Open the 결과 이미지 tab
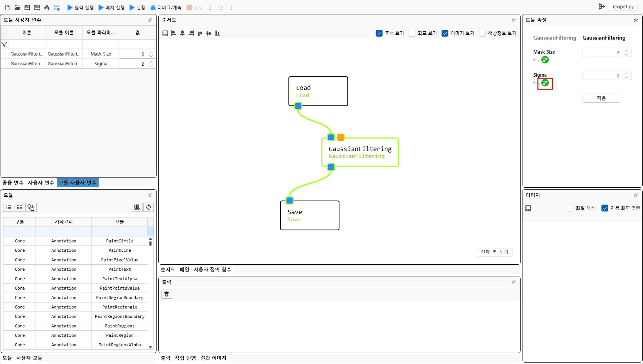This screenshot has height=364, width=643. tap(213, 358)
